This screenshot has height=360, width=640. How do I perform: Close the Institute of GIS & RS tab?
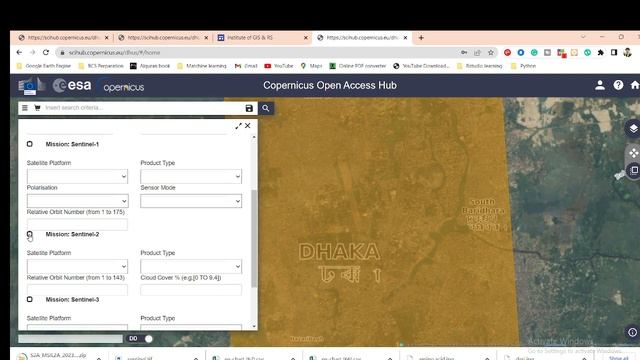[306, 38]
